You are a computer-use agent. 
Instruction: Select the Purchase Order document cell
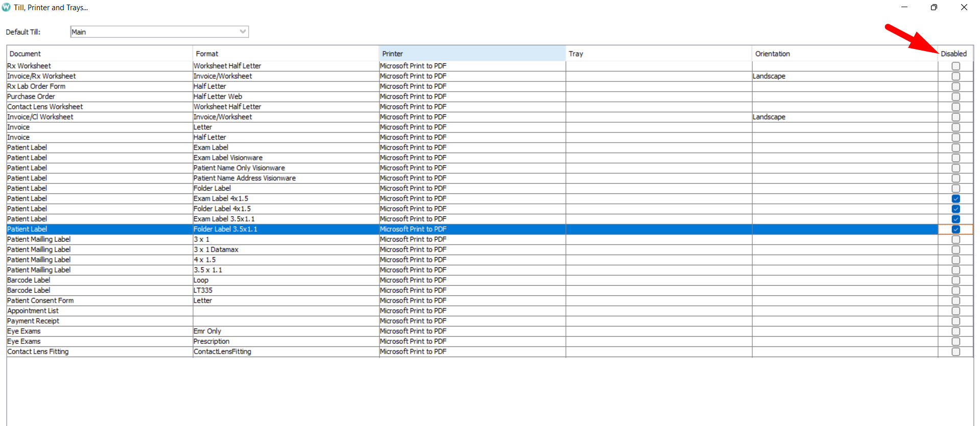point(100,96)
